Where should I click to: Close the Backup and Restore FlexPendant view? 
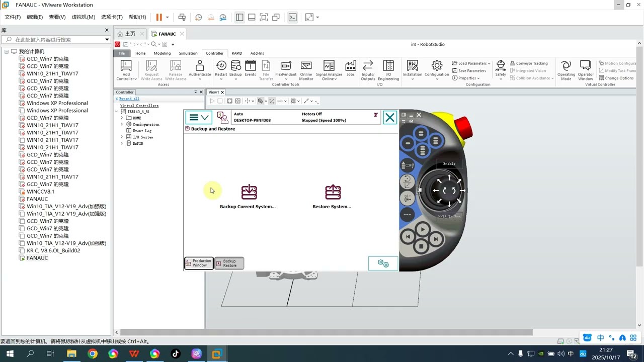[x=390, y=117]
